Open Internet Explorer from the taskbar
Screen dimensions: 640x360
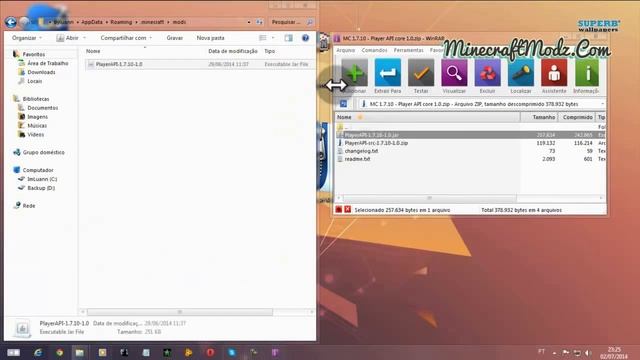tap(38, 352)
